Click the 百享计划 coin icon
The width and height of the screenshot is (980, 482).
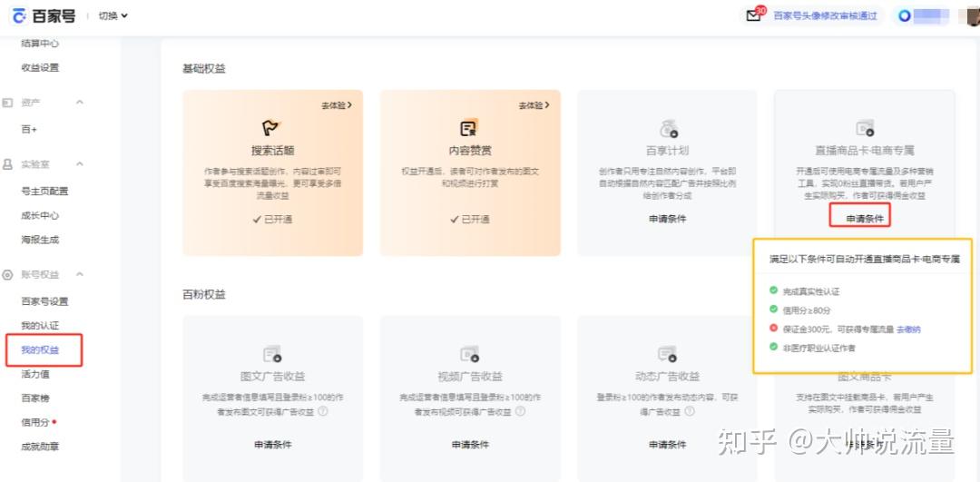click(x=669, y=129)
